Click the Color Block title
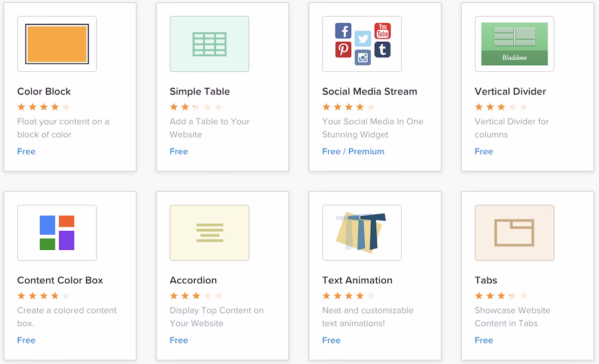This screenshot has width=599, height=364. 44,91
